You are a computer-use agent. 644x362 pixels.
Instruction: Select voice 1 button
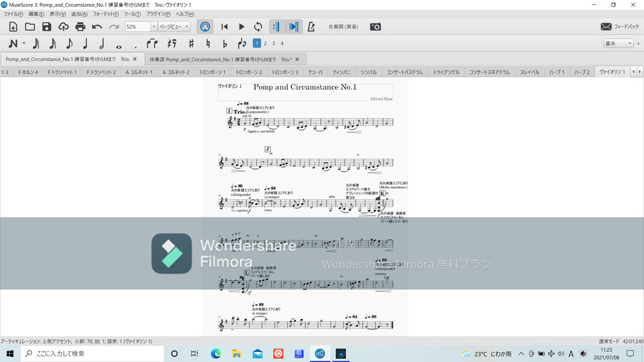coord(257,44)
